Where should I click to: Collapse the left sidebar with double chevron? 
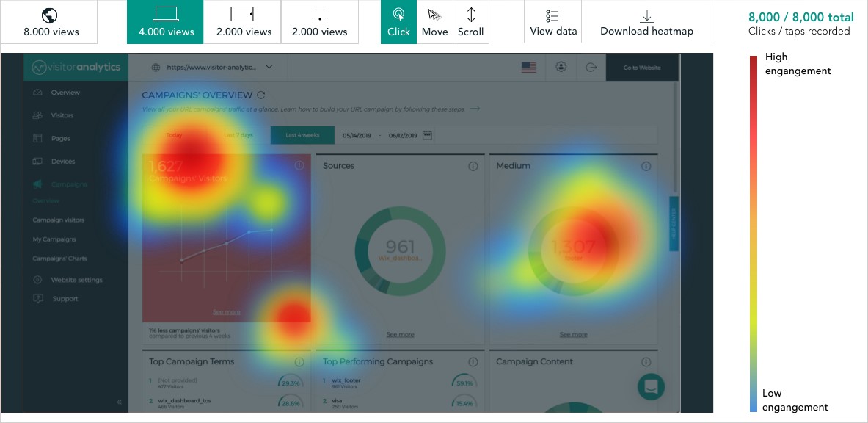(x=119, y=402)
